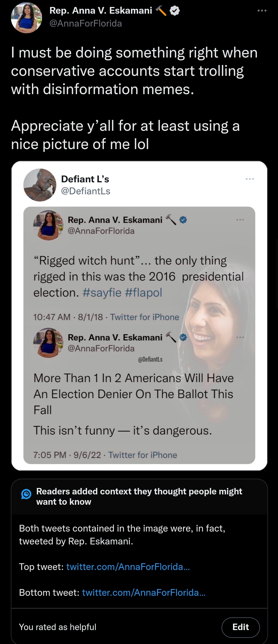Viewport: 278px width, 644px height.
Task: Click the verified badge beside Eskamani's name
Action: [x=175, y=11]
